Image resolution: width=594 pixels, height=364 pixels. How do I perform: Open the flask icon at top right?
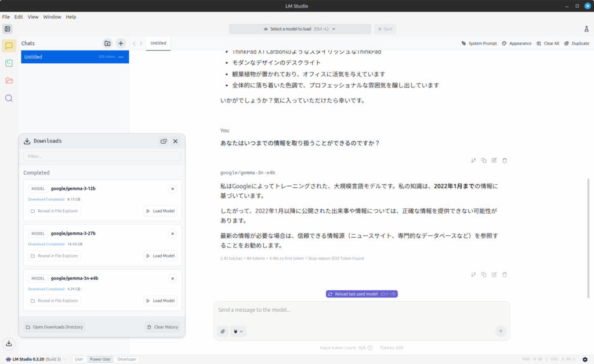coord(586,29)
